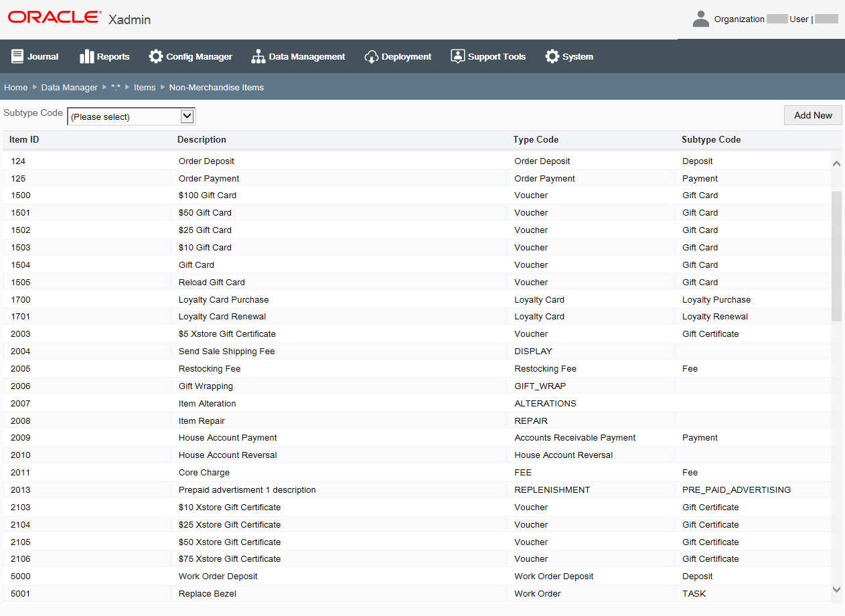Select the Send Sale Shipping Fee row

tap(416, 352)
